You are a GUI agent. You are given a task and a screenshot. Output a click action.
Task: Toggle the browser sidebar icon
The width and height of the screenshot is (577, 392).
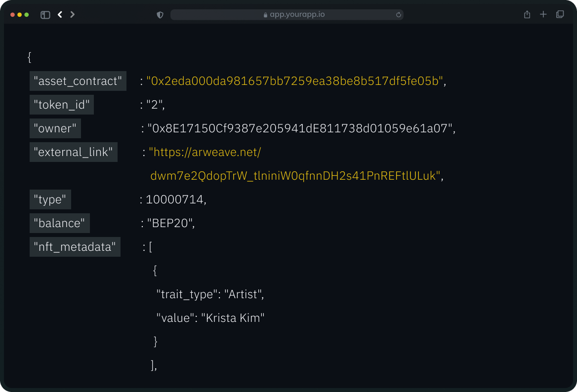45,15
